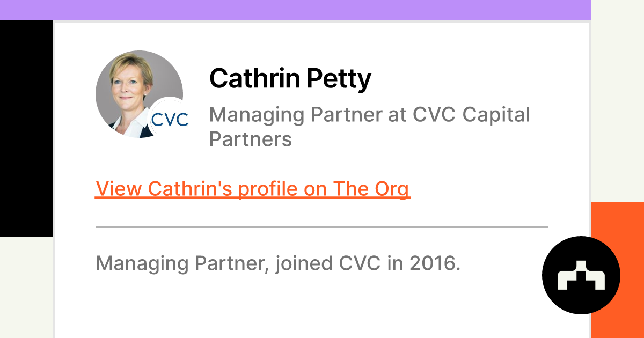This screenshot has width=644, height=338.
Task: Click the black rectangle on left edge
Action: (26, 129)
